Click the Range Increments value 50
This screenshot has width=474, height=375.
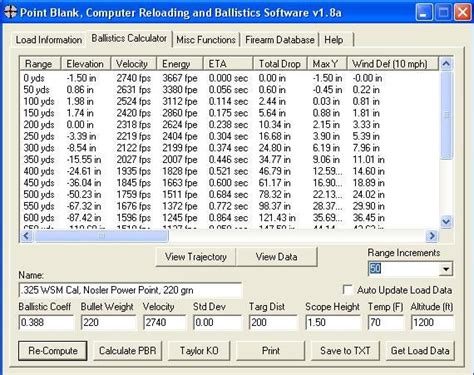pyautogui.click(x=375, y=268)
